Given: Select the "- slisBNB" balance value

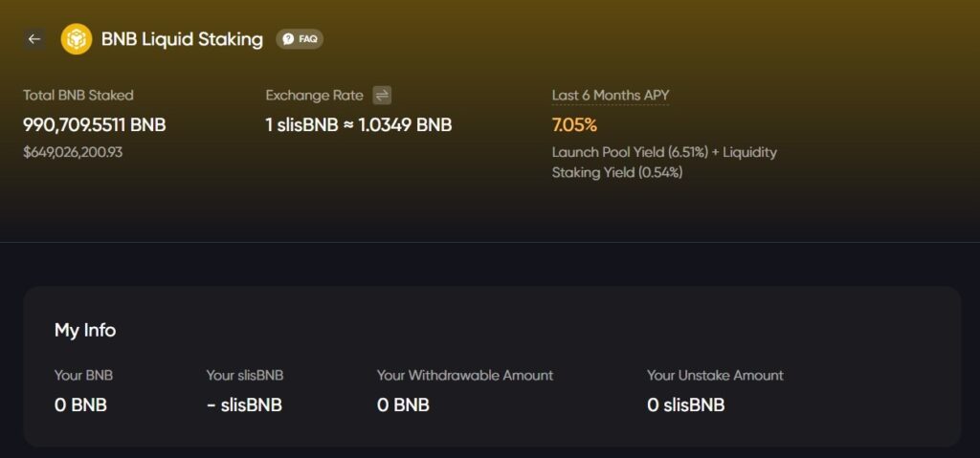Looking at the screenshot, I should click(x=244, y=404).
